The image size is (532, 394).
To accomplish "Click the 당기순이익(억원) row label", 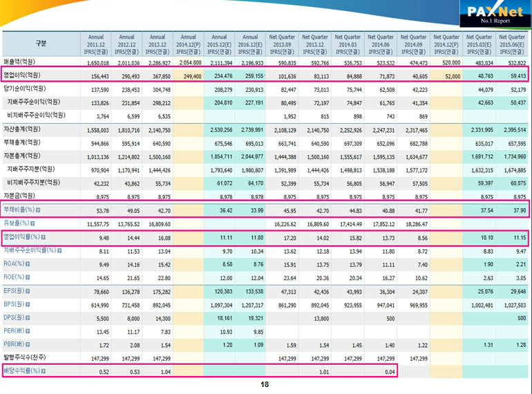I will (26, 89).
